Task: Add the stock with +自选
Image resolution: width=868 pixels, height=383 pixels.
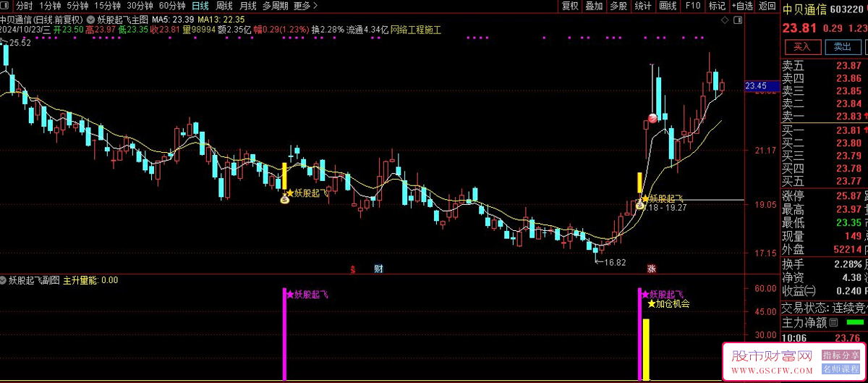Action: coord(741,6)
